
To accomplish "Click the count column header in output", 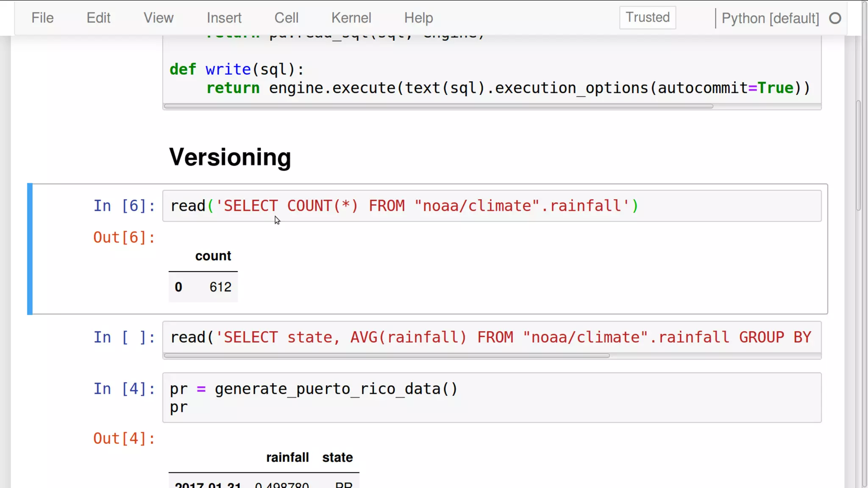I will 213,256.
